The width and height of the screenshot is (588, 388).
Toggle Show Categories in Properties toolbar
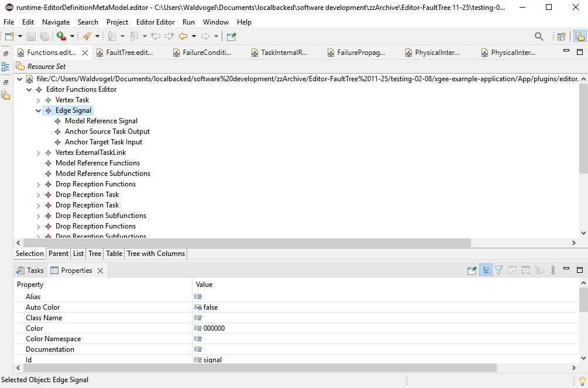486,271
